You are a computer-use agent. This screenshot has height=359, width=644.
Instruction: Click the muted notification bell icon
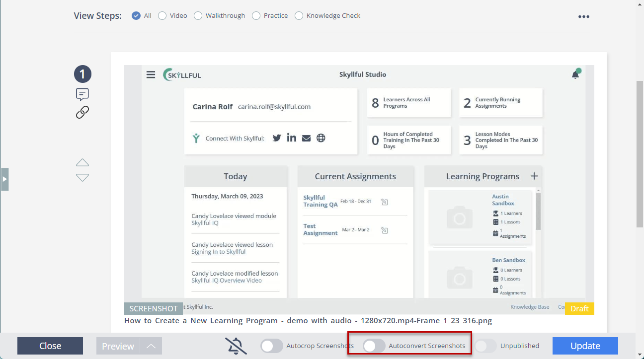[236, 346]
